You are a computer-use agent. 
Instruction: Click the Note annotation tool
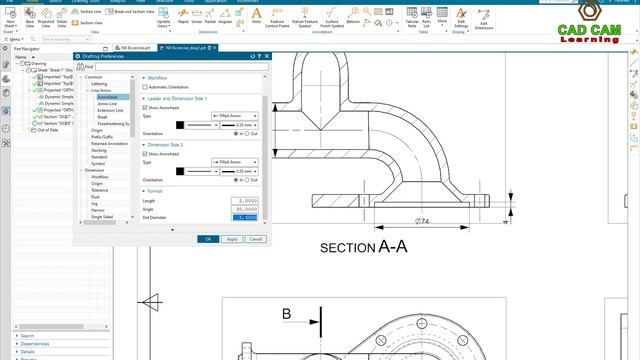(x=256, y=16)
